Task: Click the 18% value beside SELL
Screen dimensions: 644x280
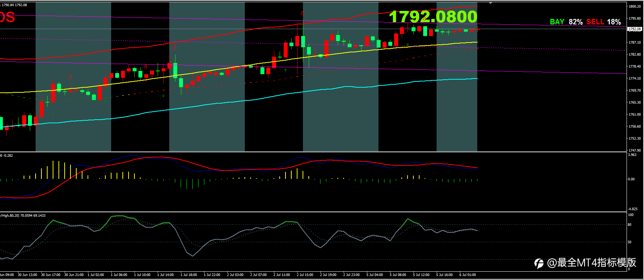Action: [x=614, y=22]
